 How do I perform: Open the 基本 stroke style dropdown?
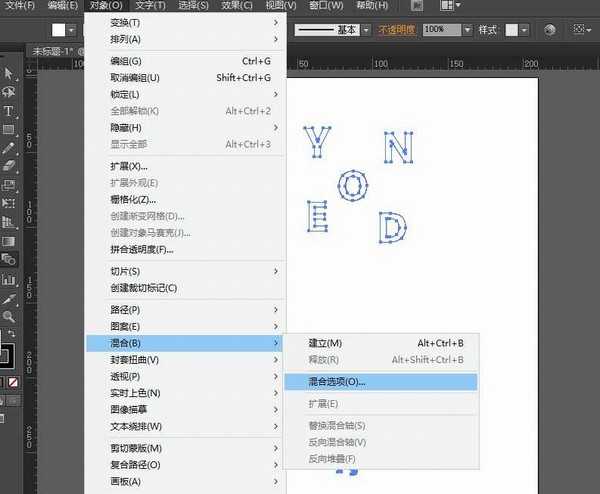coord(365,30)
